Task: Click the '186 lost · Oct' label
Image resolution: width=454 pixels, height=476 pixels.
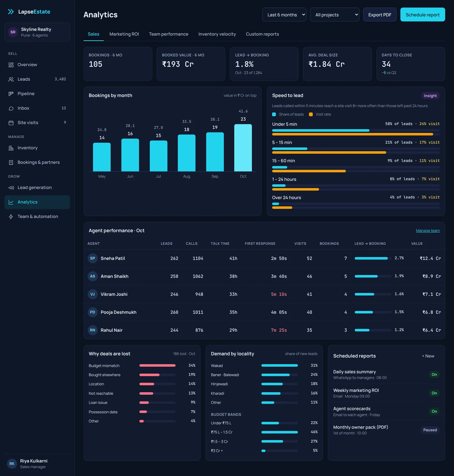Action: point(184,354)
